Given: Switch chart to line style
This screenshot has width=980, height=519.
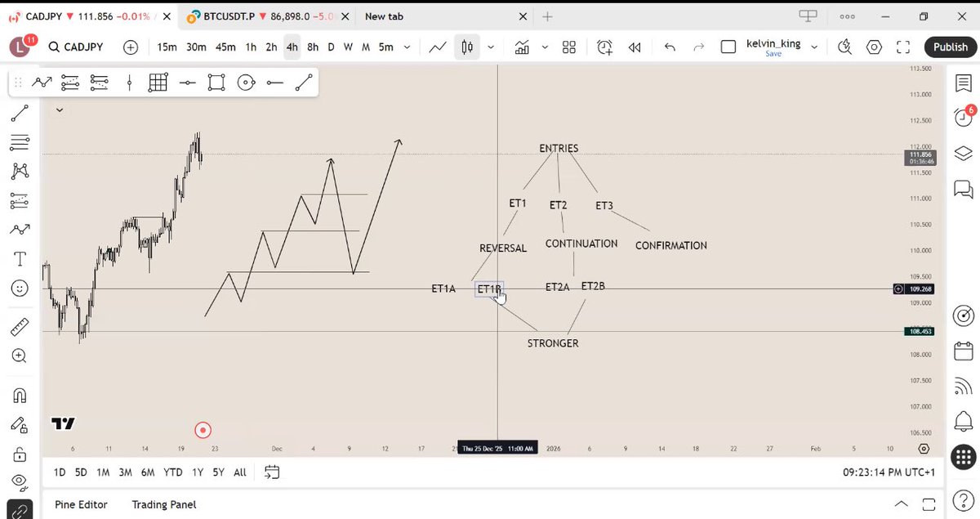Looking at the screenshot, I should [438, 47].
